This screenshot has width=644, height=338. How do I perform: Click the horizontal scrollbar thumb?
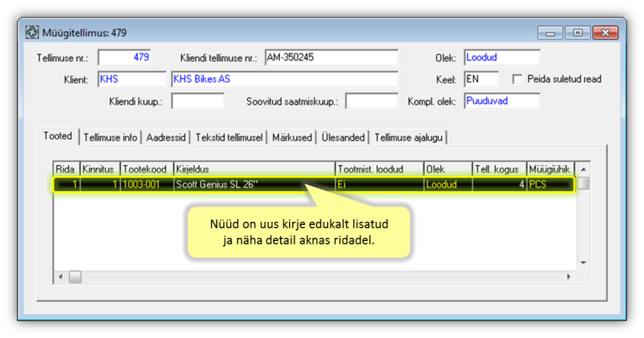[75, 277]
